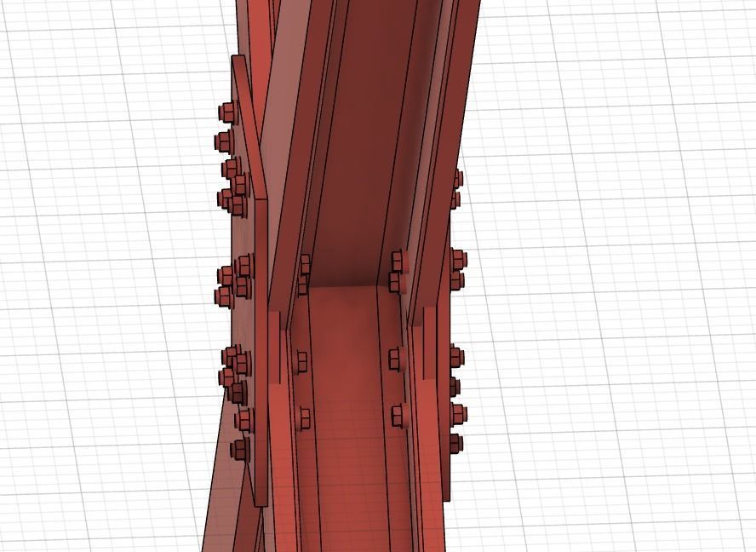Select the lowest bolt on the right plate
Screen dimensions: 756x552
coord(456,444)
